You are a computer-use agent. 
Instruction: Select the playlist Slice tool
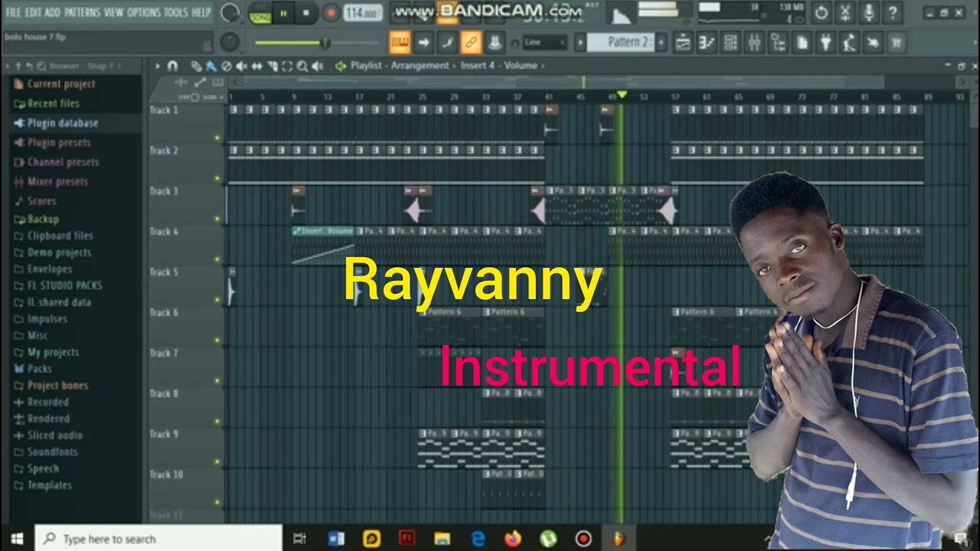pos(272,67)
